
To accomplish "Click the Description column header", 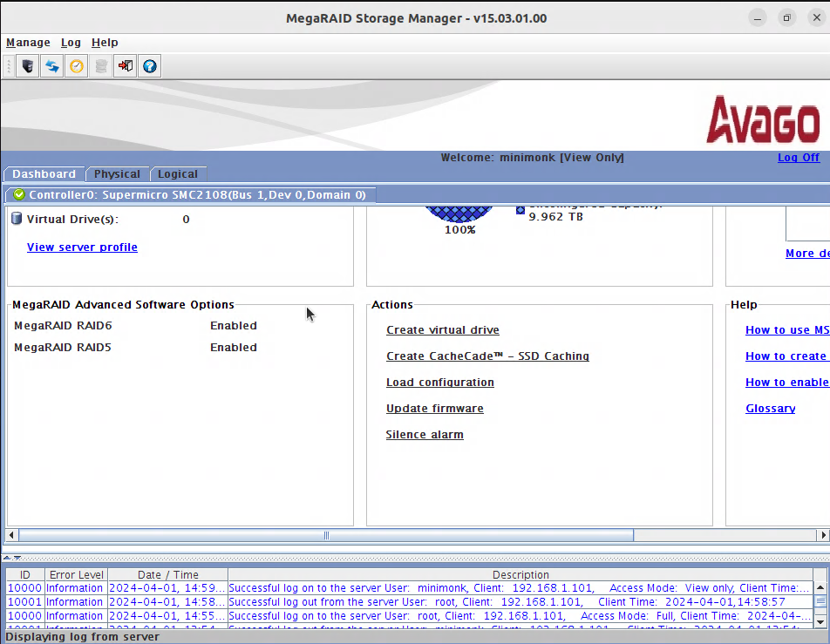I will tap(520, 574).
